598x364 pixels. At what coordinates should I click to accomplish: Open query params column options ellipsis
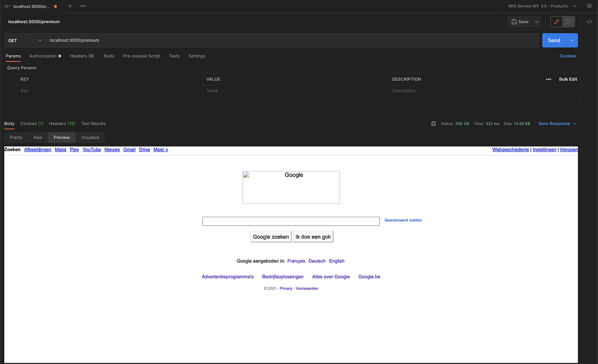[x=548, y=79]
